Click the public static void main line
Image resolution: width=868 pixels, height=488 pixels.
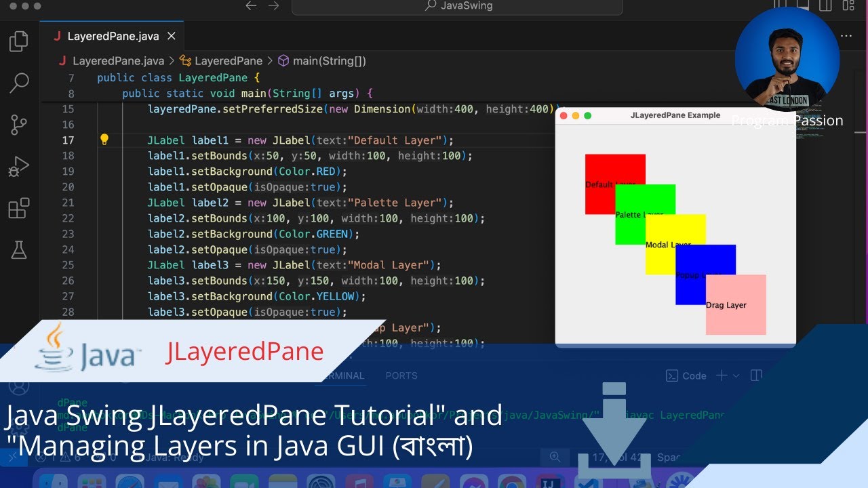248,94
